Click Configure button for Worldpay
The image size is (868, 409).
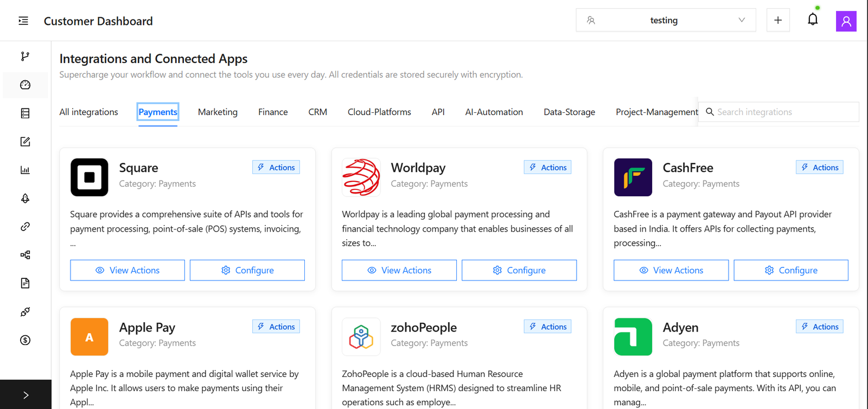tap(519, 270)
